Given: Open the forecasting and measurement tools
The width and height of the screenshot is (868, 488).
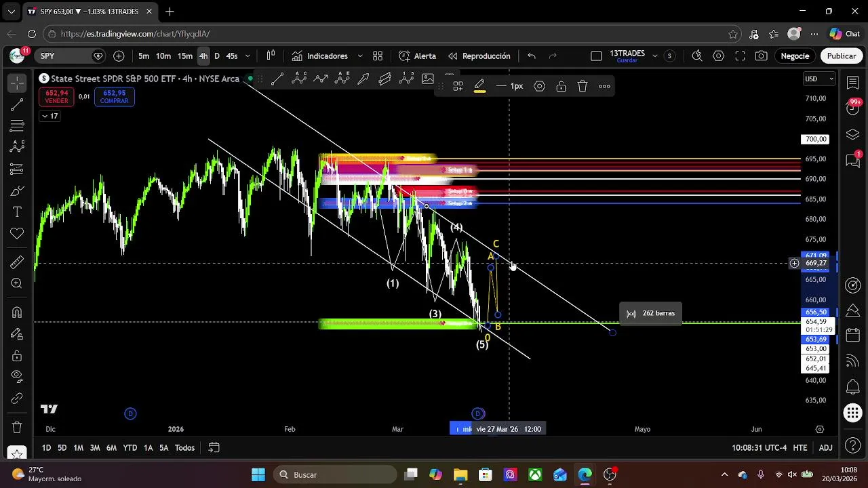Looking at the screenshot, I should (x=17, y=169).
